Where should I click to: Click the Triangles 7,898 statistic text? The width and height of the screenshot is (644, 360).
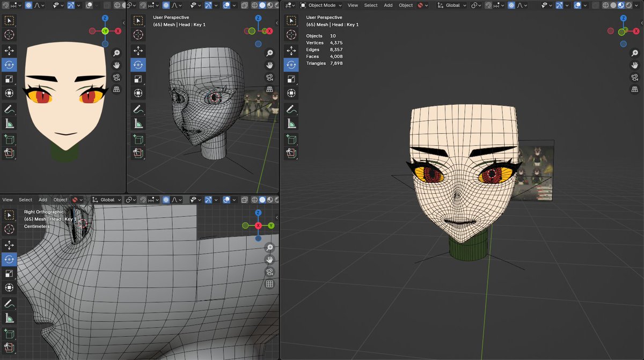pyautogui.click(x=324, y=63)
